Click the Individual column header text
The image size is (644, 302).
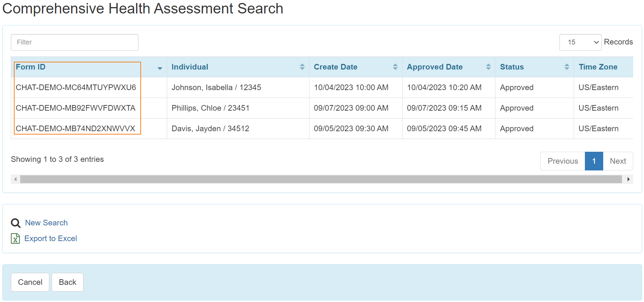pos(190,67)
